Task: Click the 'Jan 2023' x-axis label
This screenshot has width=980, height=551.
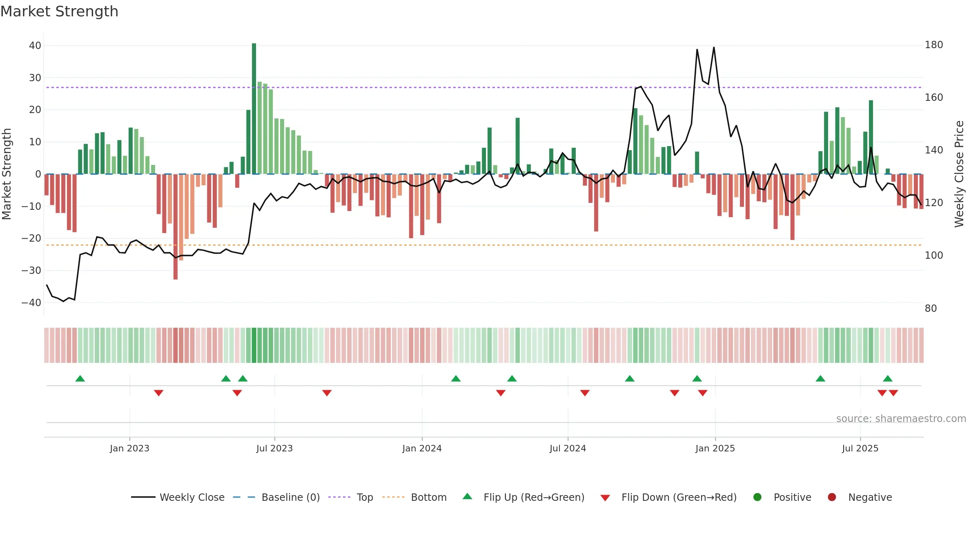Action: click(x=129, y=448)
